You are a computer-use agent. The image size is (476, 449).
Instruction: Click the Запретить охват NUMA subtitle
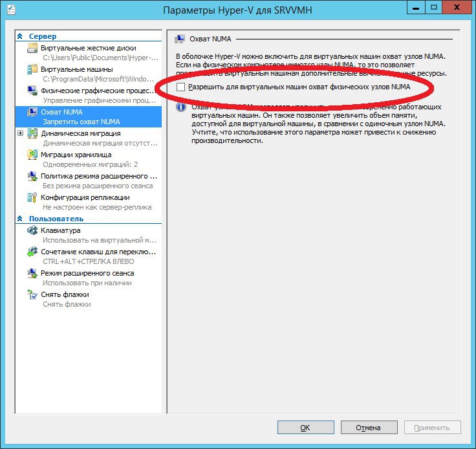[81, 122]
